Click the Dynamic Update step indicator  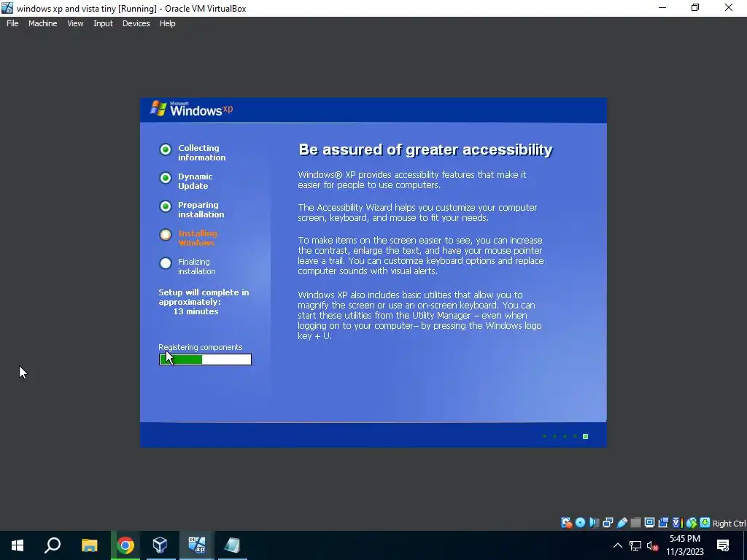point(166,178)
